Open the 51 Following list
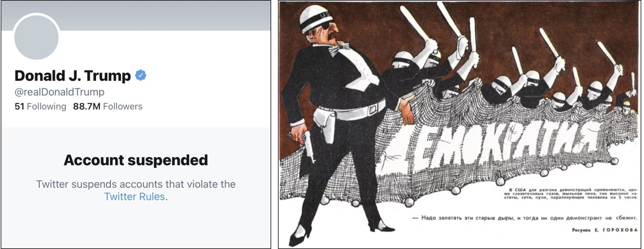 (x=40, y=106)
